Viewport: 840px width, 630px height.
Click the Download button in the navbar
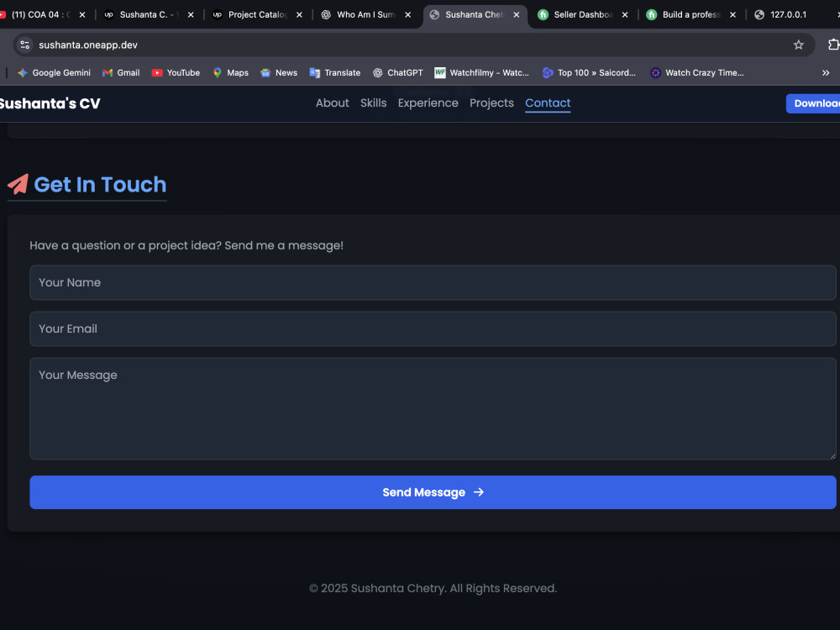[x=813, y=103]
